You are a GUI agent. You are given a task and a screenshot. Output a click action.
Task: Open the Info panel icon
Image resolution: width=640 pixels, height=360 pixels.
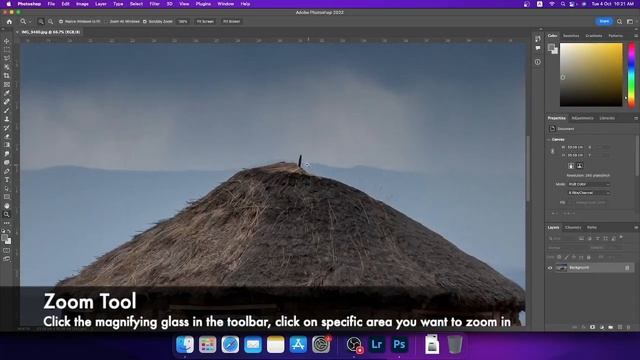pyautogui.click(x=538, y=62)
